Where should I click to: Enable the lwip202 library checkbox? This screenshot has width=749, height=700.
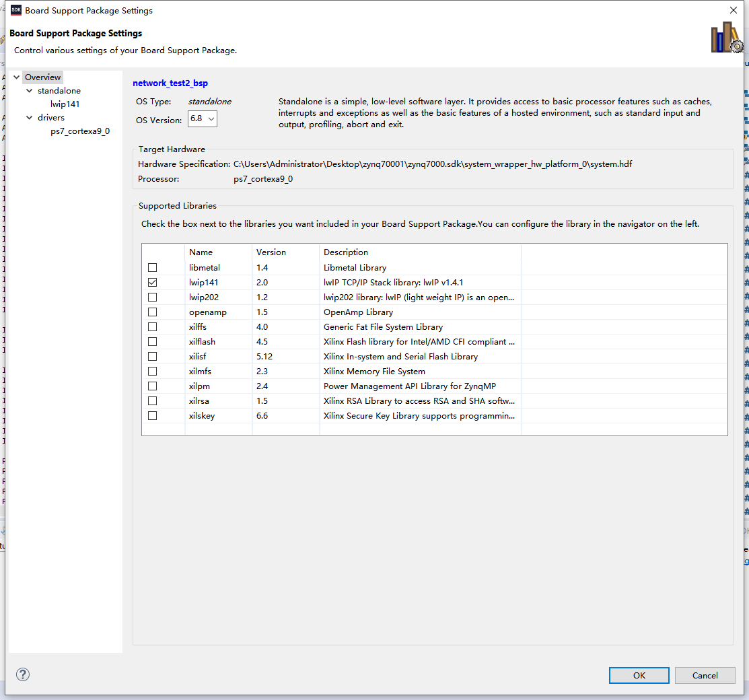tap(152, 297)
